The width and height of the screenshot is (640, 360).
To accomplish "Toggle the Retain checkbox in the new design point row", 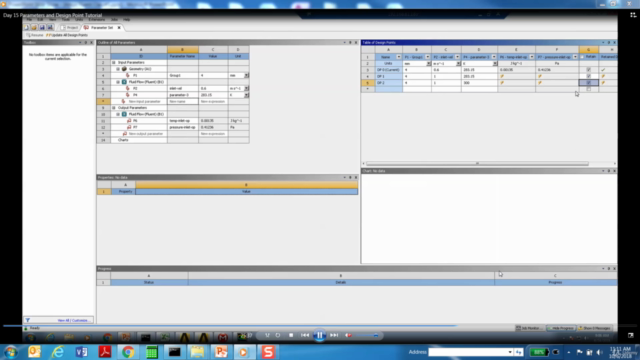I will tap(589, 89).
